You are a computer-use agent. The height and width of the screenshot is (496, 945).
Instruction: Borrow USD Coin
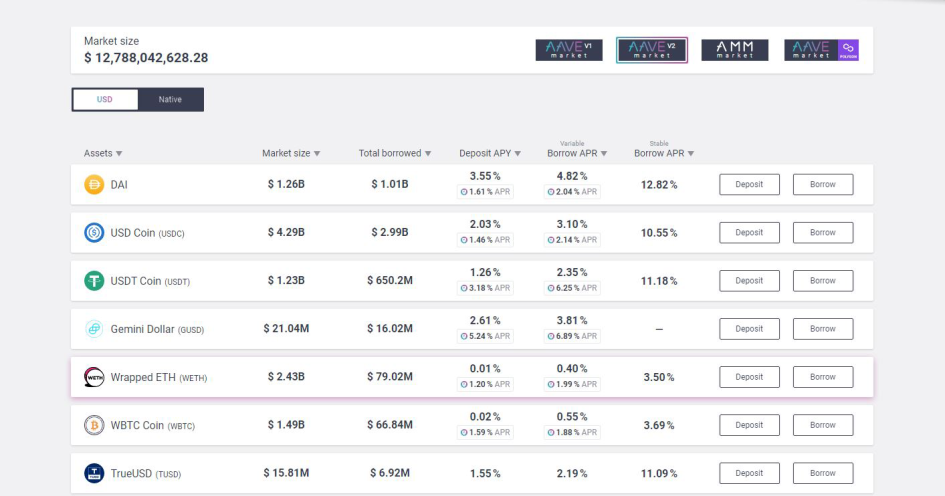click(823, 233)
